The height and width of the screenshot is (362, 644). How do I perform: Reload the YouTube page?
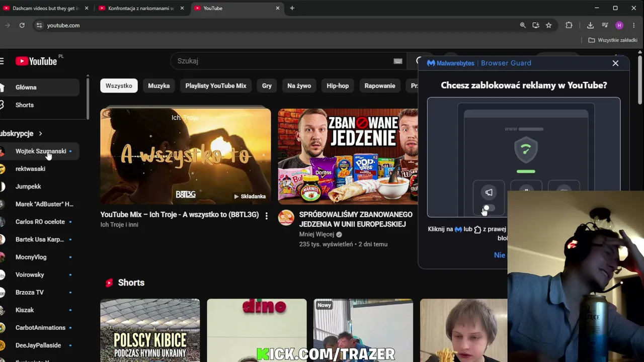point(22,25)
